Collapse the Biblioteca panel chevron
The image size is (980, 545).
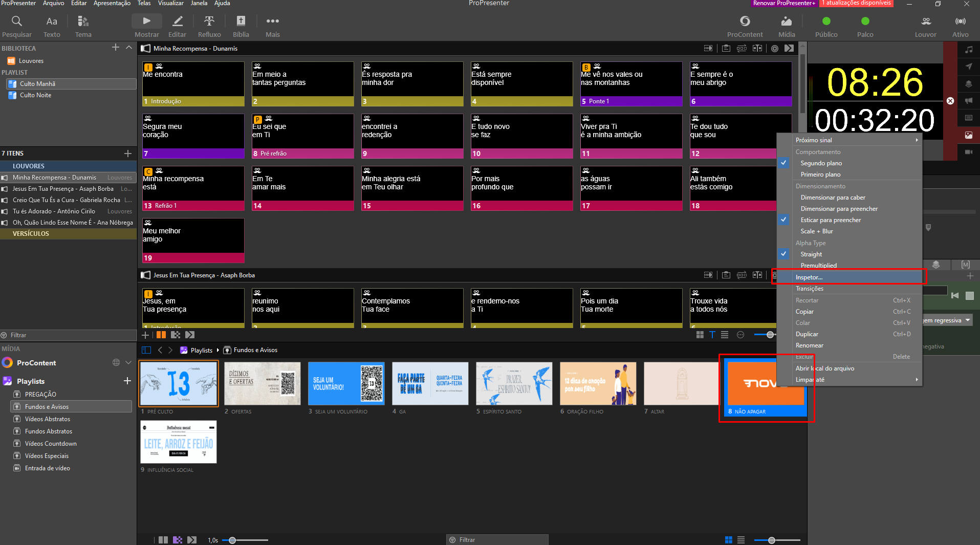(x=129, y=48)
